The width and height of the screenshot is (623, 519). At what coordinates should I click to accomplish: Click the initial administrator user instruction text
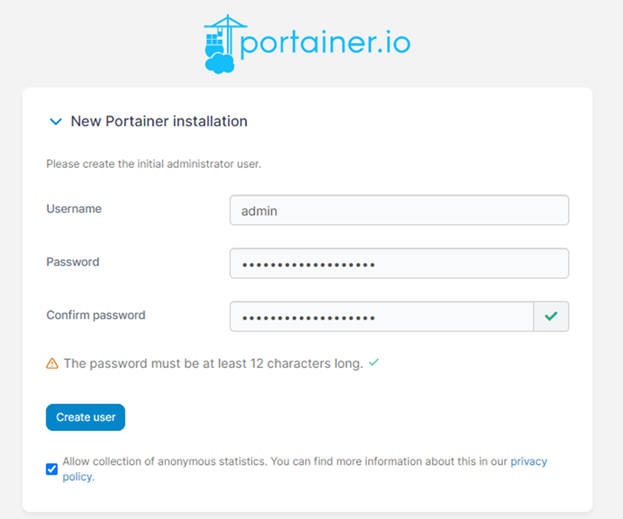[x=154, y=164]
